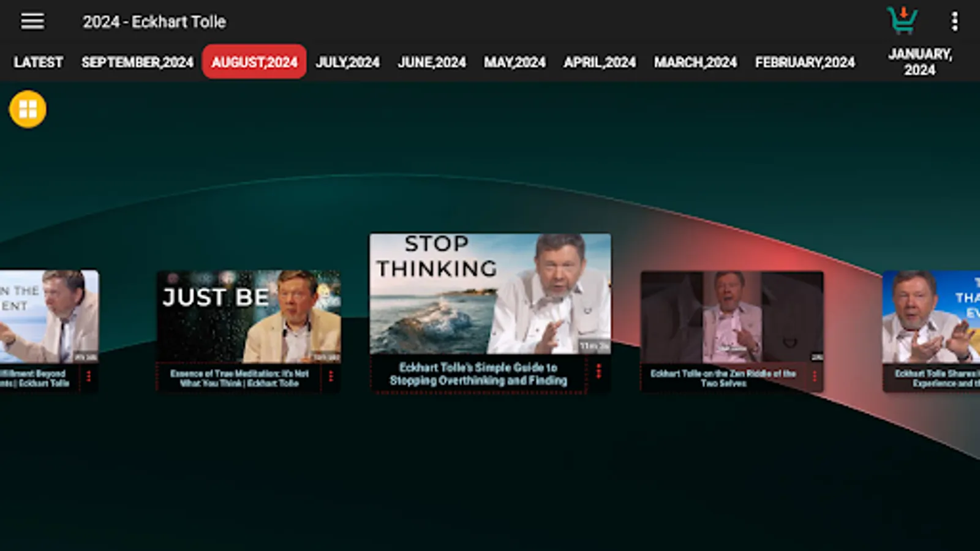
Task: Click title 'Eckhart Tolle on the Zen Riddle'
Action: [723, 378]
